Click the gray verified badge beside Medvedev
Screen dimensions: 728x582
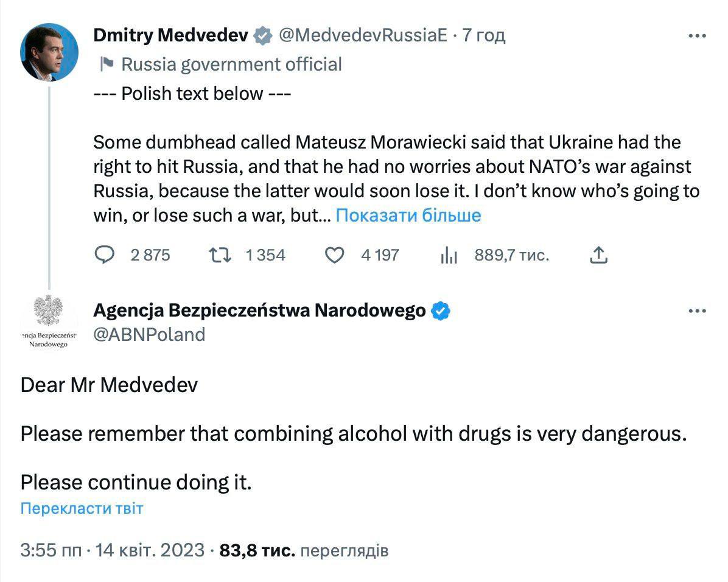pyautogui.click(x=263, y=36)
